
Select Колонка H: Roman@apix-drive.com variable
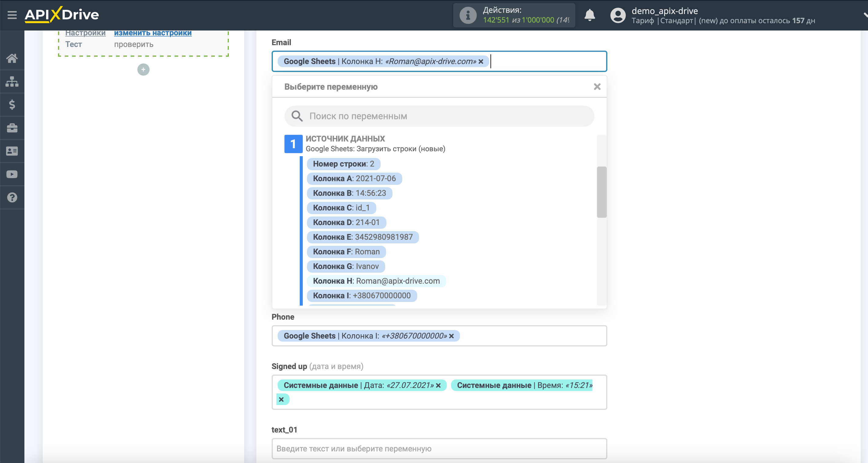(376, 281)
